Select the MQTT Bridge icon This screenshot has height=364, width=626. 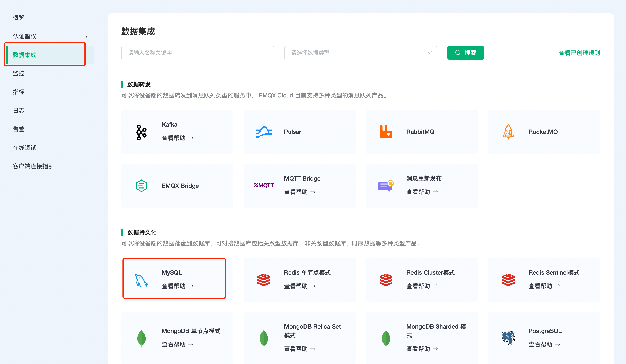pyautogui.click(x=264, y=185)
